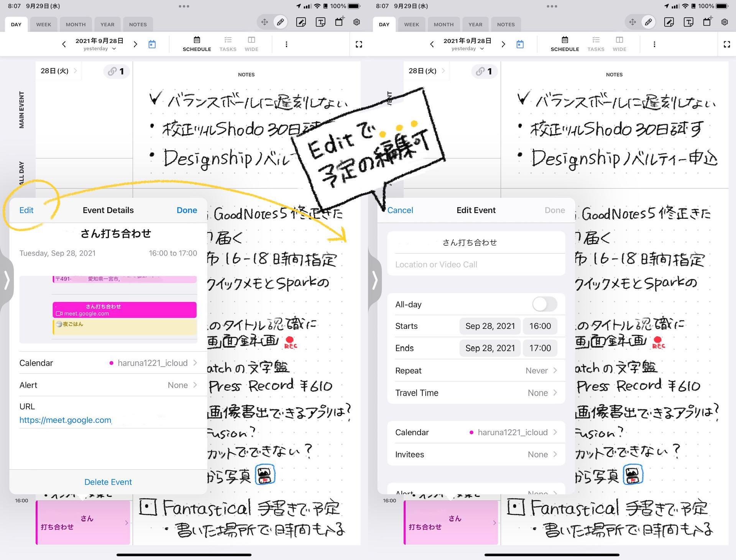Toggle fullscreen in left window

click(359, 44)
